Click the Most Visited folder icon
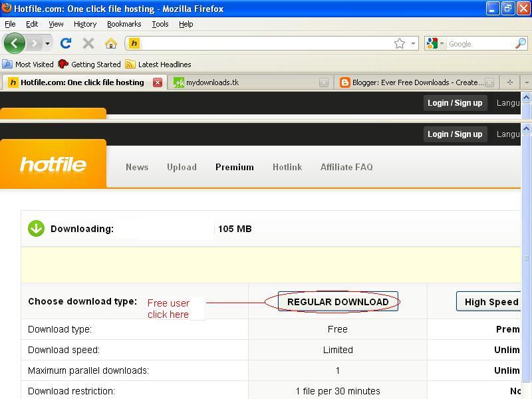The height and width of the screenshot is (399, 532). click(x=7, y=64)
